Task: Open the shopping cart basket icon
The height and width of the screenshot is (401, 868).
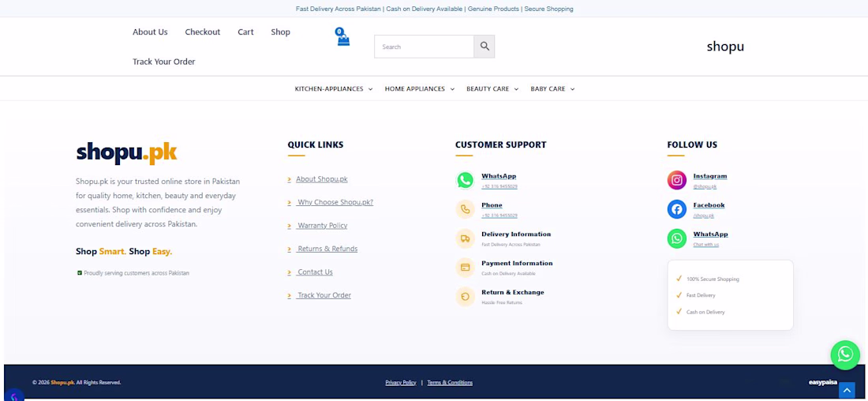Action: pos(343,38)
